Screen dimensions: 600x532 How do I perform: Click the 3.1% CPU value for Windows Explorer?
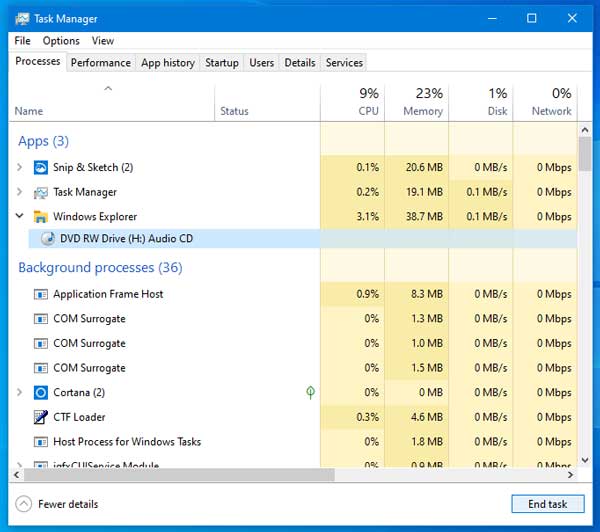(368, 217)
